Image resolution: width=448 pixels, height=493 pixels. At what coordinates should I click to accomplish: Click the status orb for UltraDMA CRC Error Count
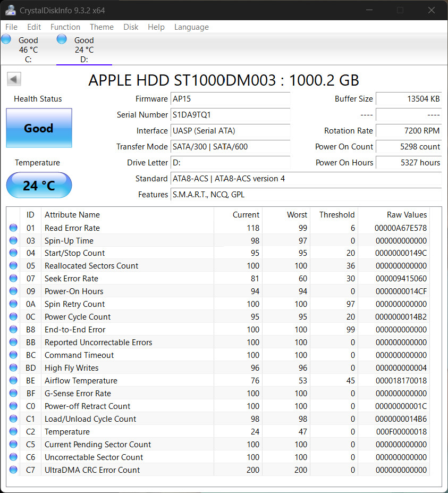point(13,470)
